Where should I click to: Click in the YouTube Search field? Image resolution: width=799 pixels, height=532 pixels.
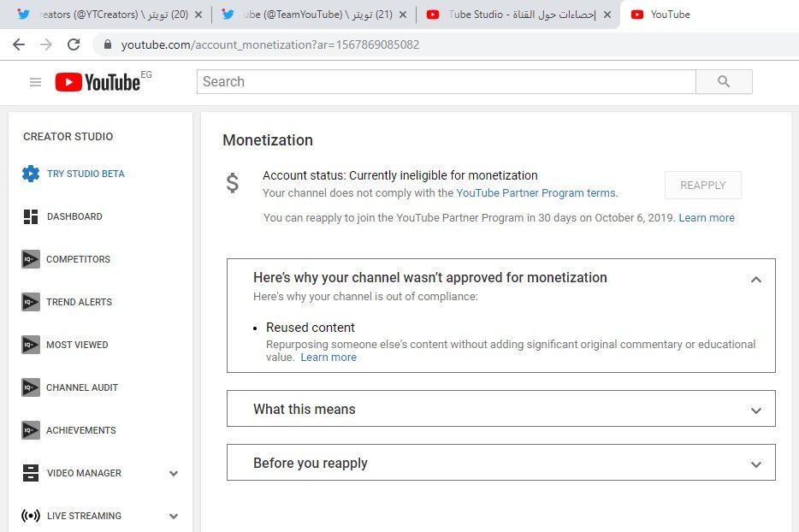point(447,81)
